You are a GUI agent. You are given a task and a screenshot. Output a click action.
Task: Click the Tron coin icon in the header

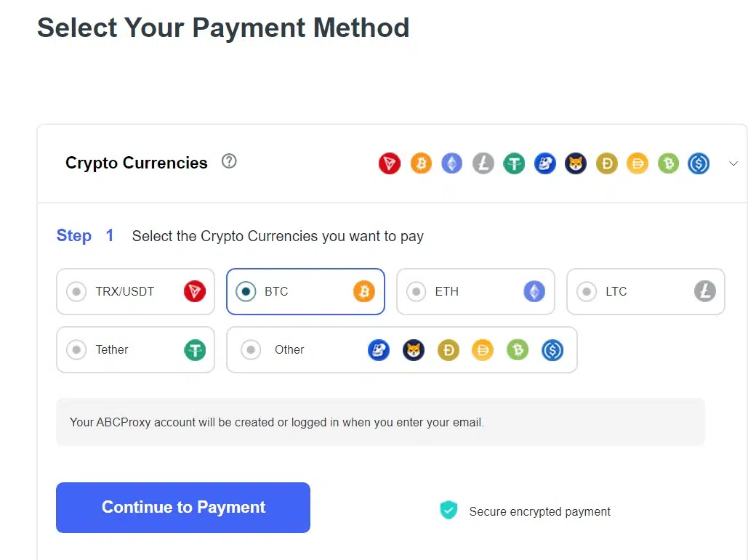point(390,163)
